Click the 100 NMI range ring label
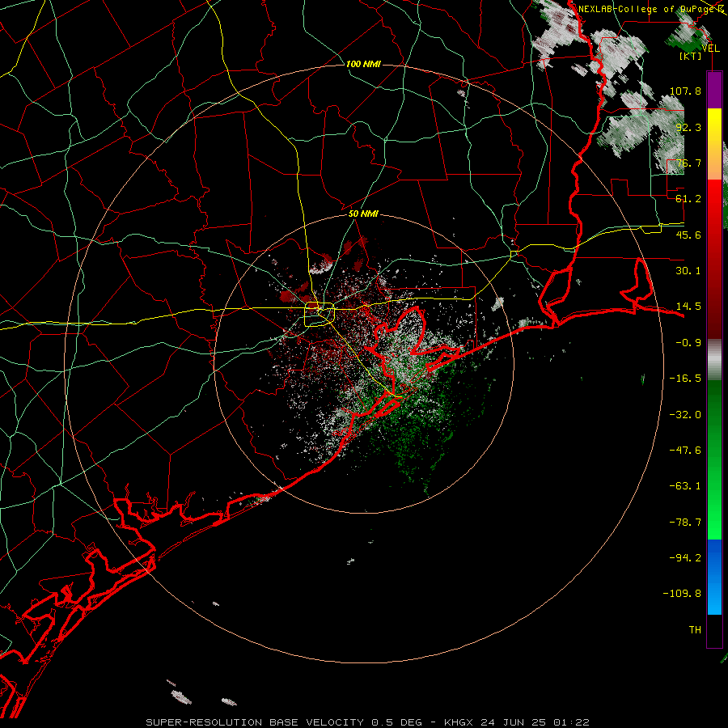The image size is (728, 728). click(x=363, y=64)
